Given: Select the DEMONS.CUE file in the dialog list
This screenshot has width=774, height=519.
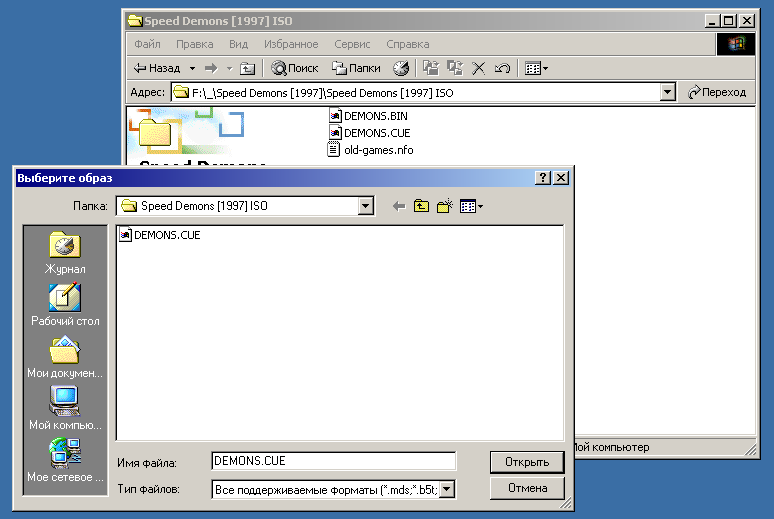Looking at the screenshot, I should [x=160, y=235].
